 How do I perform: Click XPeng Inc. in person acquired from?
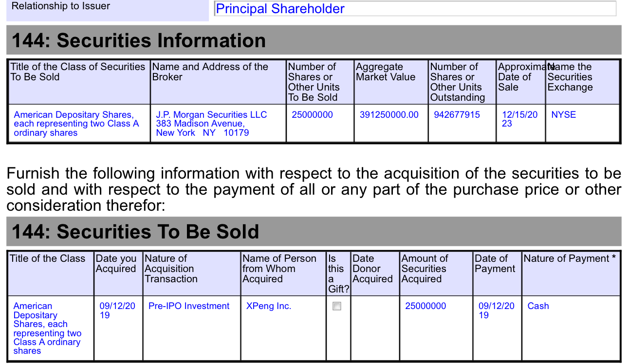point(269,306)
